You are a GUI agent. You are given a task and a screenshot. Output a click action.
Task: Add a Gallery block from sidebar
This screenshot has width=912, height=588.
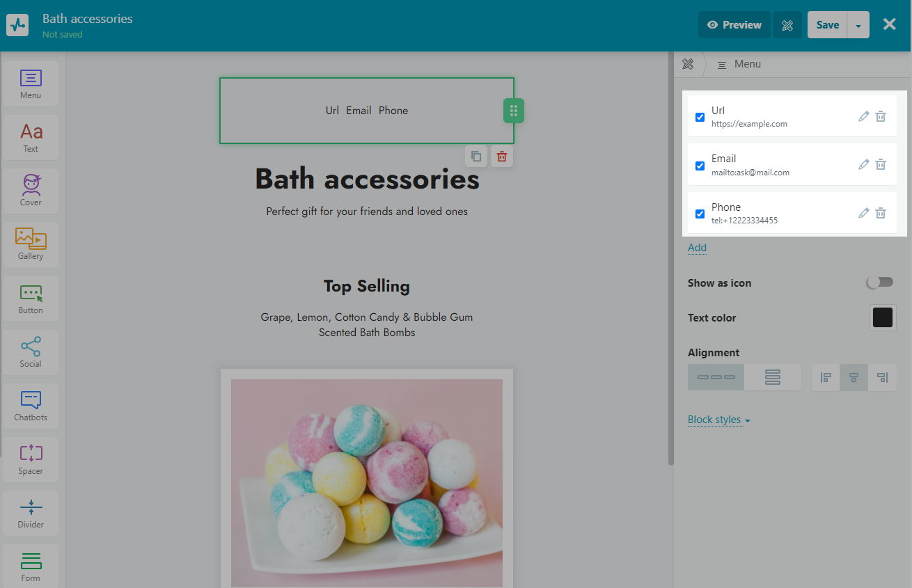point(31,244)
